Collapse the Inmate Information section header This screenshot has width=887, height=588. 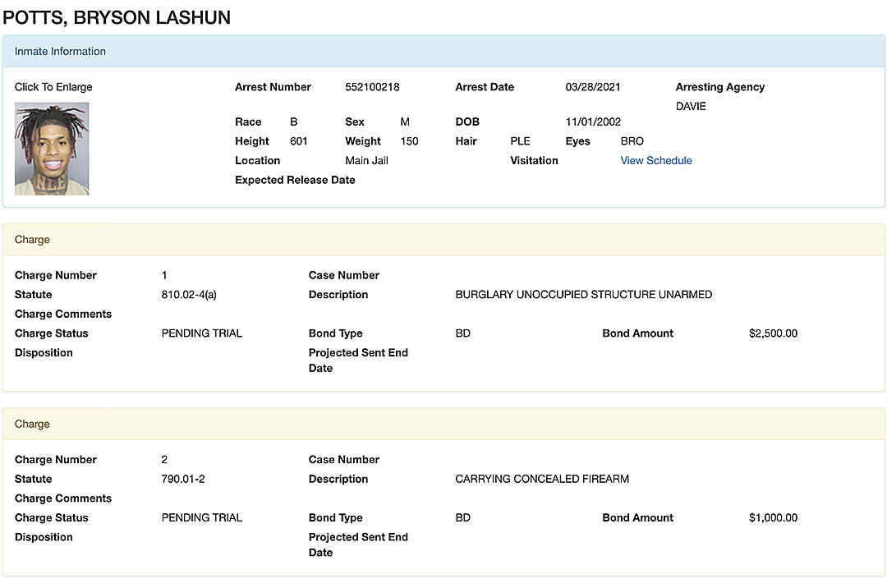tap(59, 51)
